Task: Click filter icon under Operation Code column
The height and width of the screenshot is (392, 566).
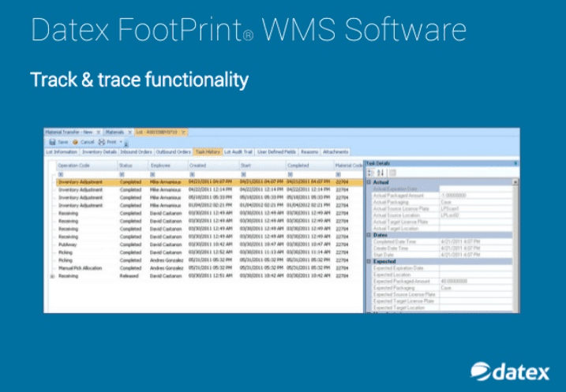Action: [x=61, y=174]
